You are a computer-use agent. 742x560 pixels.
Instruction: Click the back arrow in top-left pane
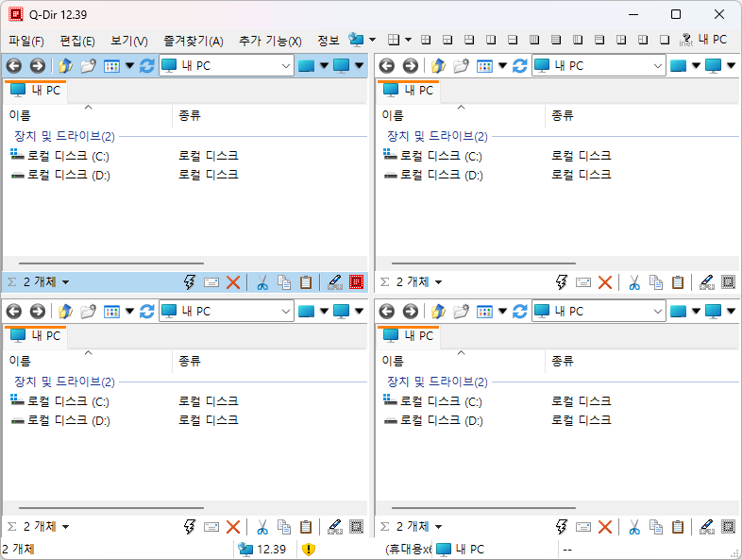(x=14, y=65)
